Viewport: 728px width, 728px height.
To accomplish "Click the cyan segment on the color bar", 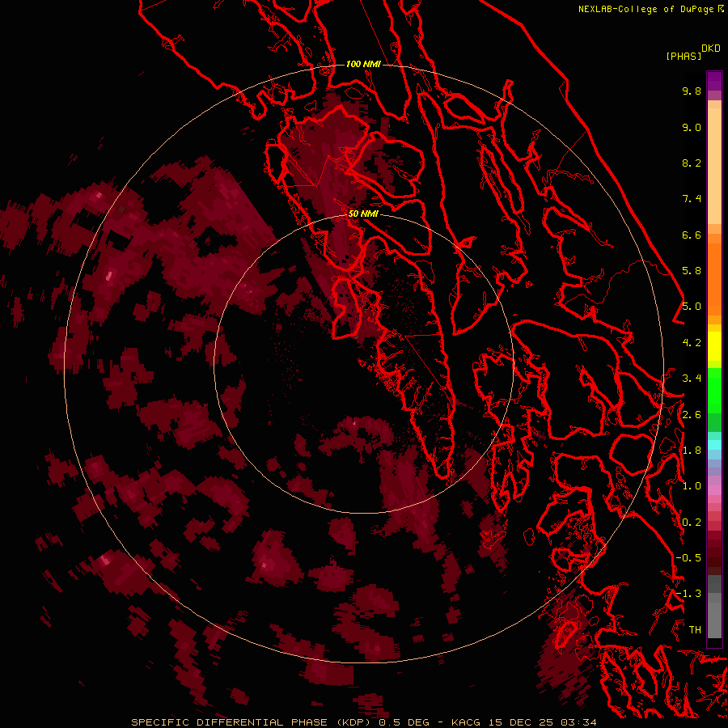I will point(714,445).
